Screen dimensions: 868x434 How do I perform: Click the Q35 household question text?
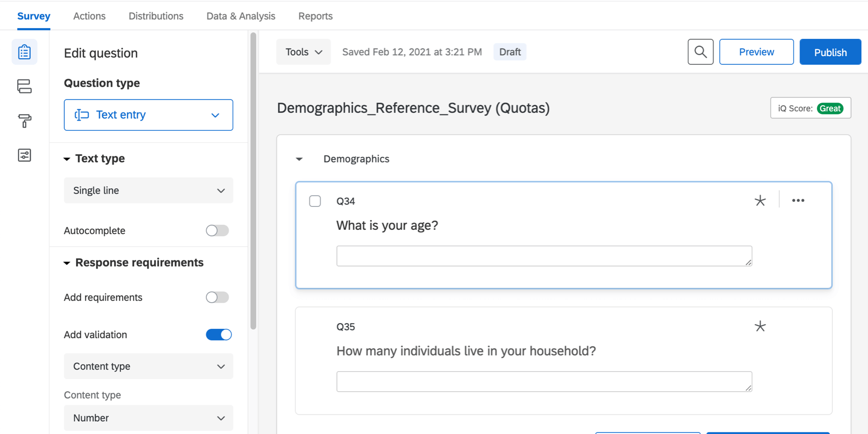coord(466,351)
